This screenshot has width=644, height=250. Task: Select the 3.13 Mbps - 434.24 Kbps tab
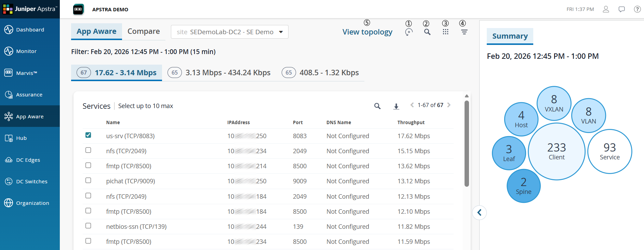219,73
